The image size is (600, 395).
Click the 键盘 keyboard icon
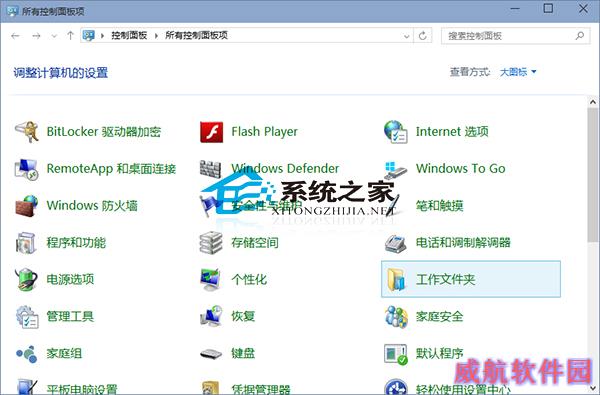click(x=211, y=354)
